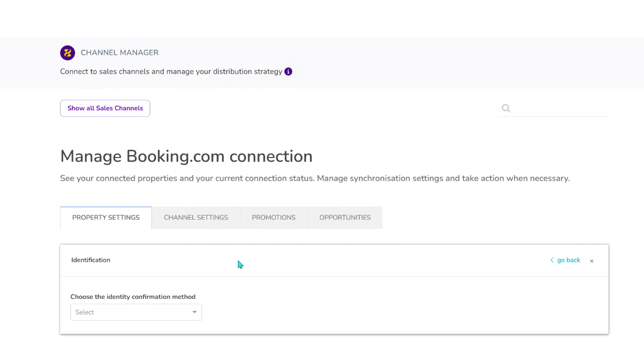Go to the Promotions tab
This screenshot has width=644, height=359.
click(274, 218)
